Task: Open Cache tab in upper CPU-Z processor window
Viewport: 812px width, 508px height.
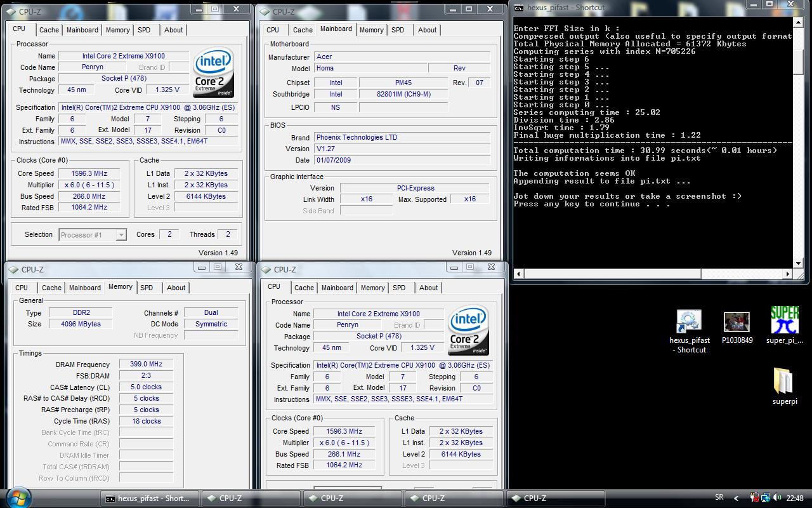Action: [49, 30]
